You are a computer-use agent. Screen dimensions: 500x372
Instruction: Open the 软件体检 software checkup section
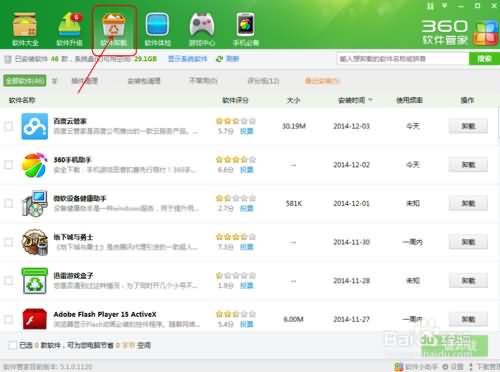pyautogui.click(x=158, y=29)
